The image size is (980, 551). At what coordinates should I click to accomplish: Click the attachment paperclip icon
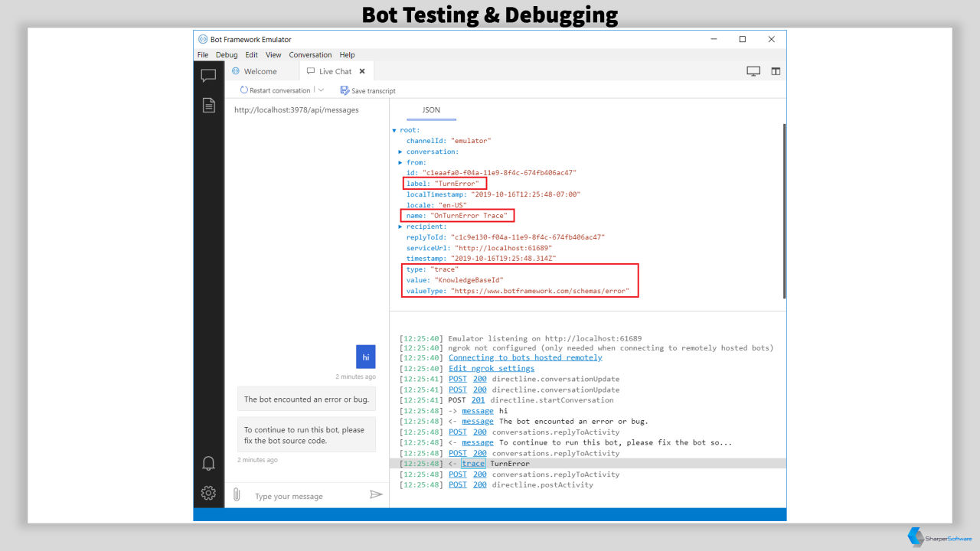237,495
